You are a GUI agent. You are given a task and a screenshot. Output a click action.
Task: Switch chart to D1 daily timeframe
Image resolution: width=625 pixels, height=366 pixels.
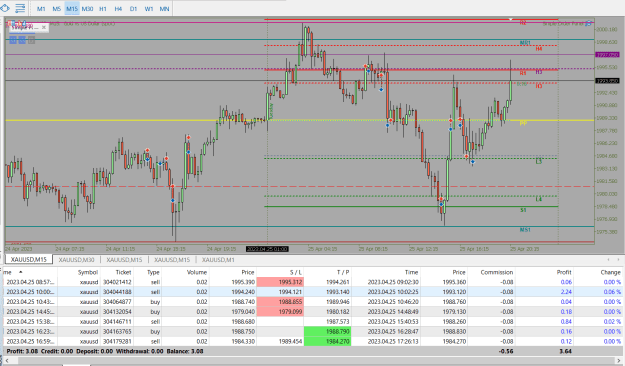click(x=133, y=8)
